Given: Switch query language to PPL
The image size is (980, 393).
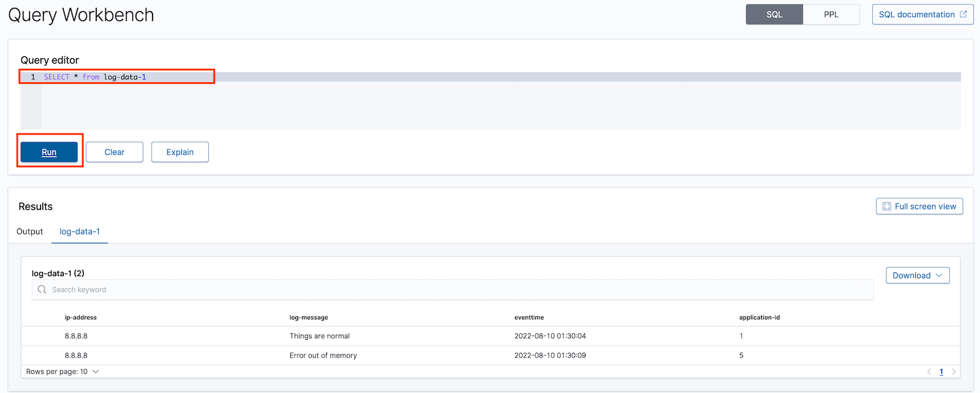Looking at the screenshot, I should tap(831, 14).
